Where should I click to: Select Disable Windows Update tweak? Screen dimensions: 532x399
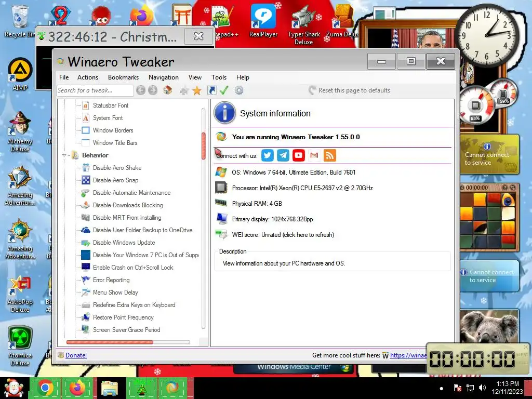coord(124,243)
